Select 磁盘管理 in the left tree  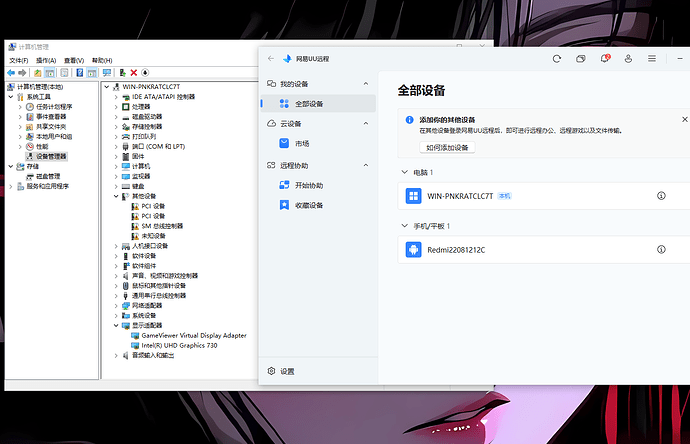43,176
